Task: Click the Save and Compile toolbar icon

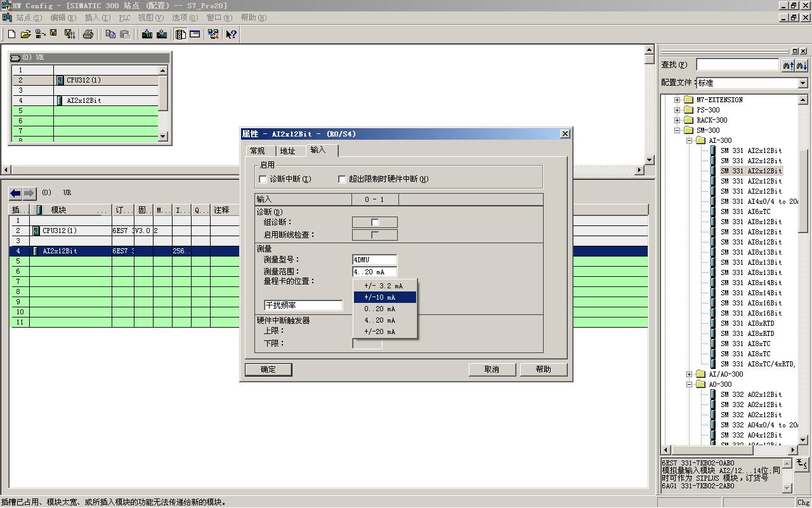Action: click(x=69, y=34)
